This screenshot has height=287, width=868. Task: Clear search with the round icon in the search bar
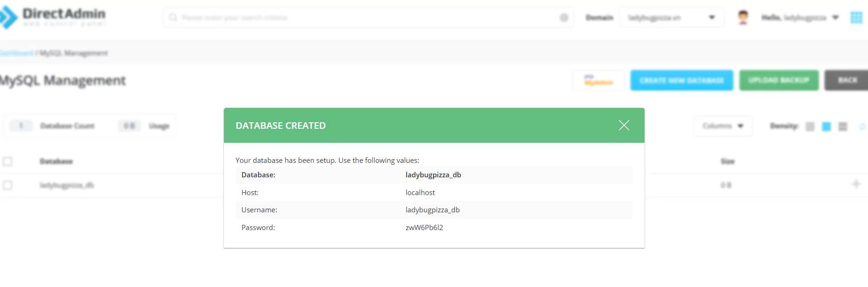(564, 17)
